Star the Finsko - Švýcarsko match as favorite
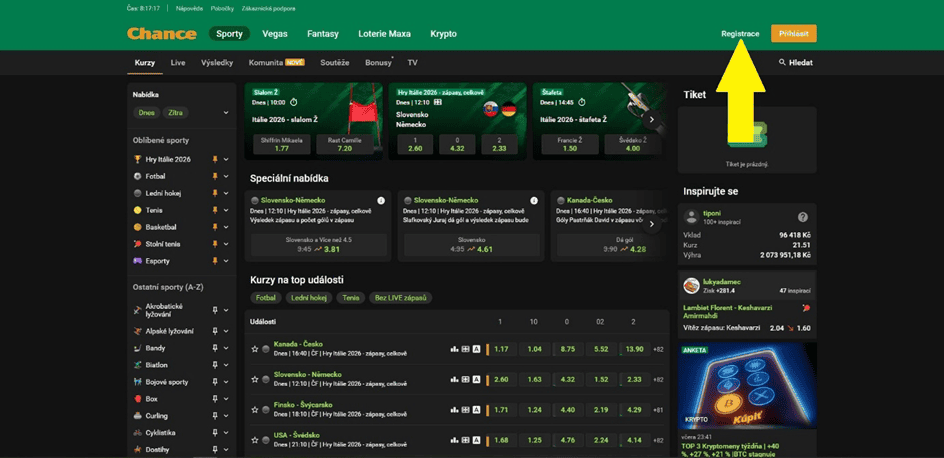Viewport: 944px width, 458px height. 255,409
